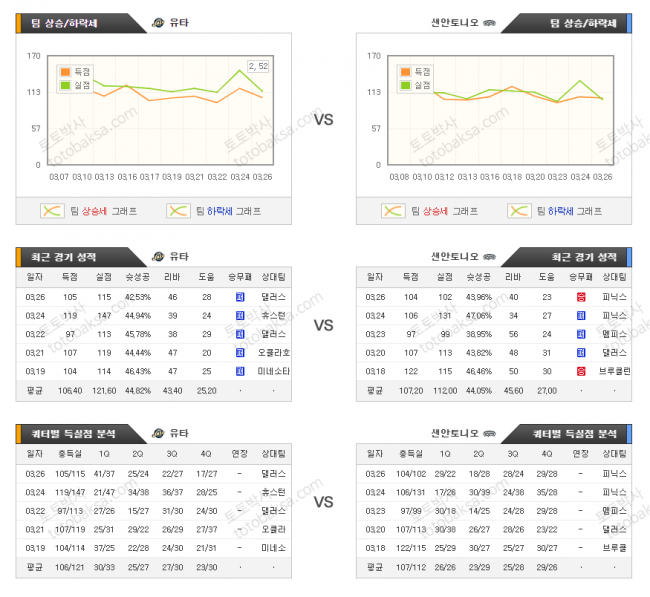Click the San Antonio logo in recent results header
Screen dimensions: 650x597
(490, 256)
